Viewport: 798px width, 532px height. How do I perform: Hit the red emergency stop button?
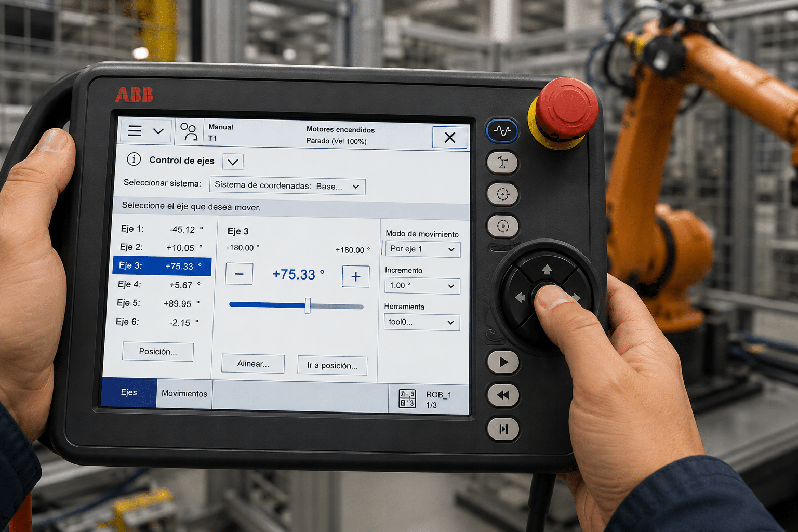566,109
